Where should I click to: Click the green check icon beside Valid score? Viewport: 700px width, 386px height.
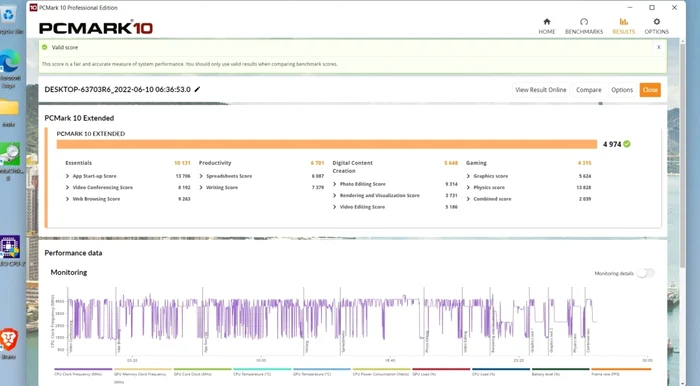click(45, 47)
